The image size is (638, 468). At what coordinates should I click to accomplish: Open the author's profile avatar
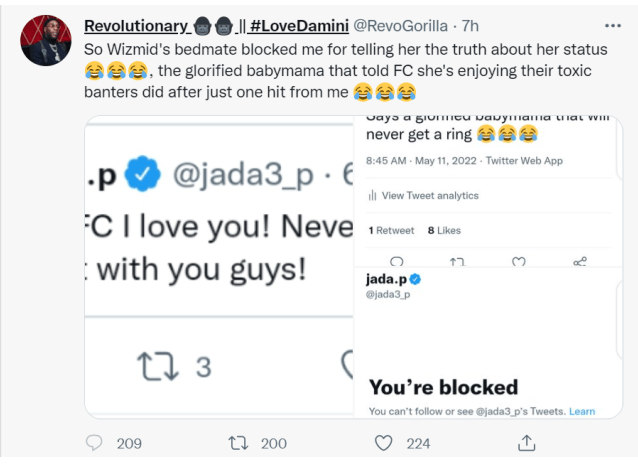(46, 41)
